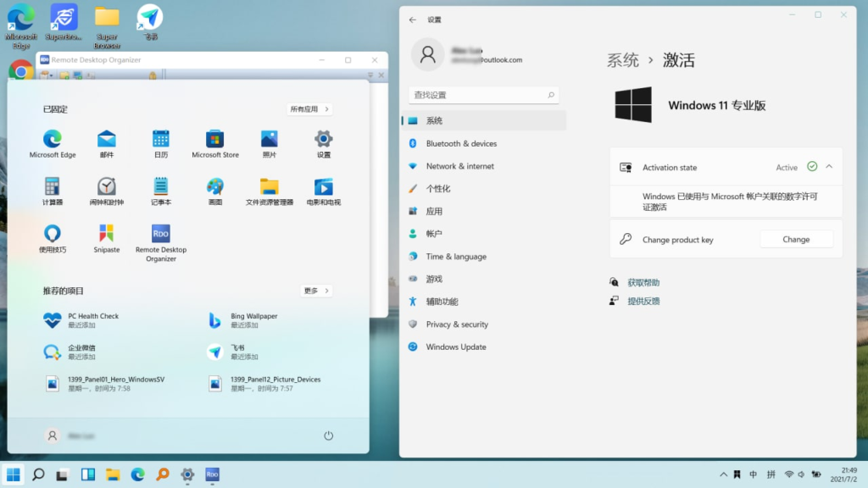Open 游戏 gaming settings

pyautogui.click(x=484, y=279)
